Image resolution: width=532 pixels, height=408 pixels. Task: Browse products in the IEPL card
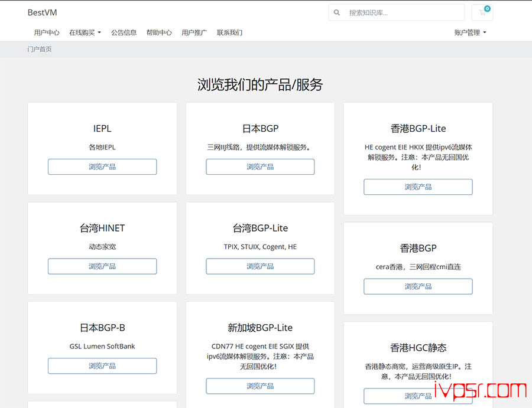point(102,167)
